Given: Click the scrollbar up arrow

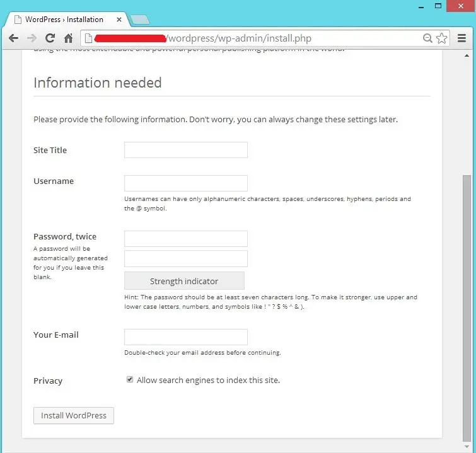Looking at the screenshot, I should click(x=467, y=56).
